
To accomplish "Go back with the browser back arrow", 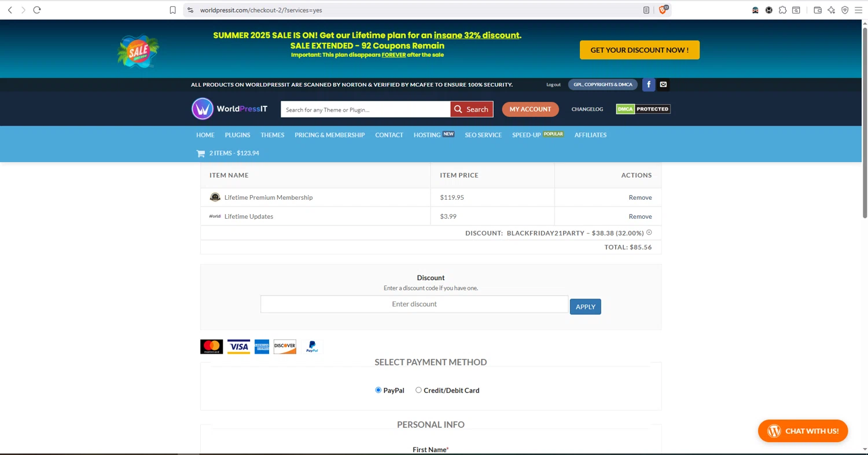I will pyautogui.click(x=10, y=10).
